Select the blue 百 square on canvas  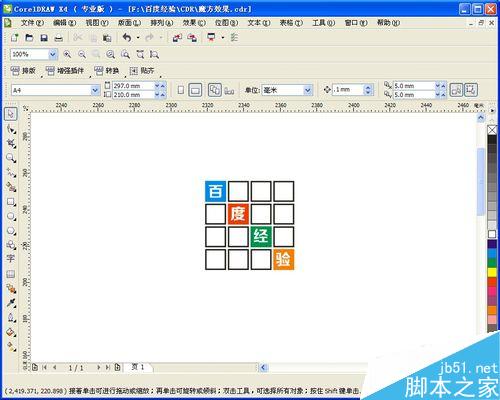pyautogui.click(x=215, y=191)
